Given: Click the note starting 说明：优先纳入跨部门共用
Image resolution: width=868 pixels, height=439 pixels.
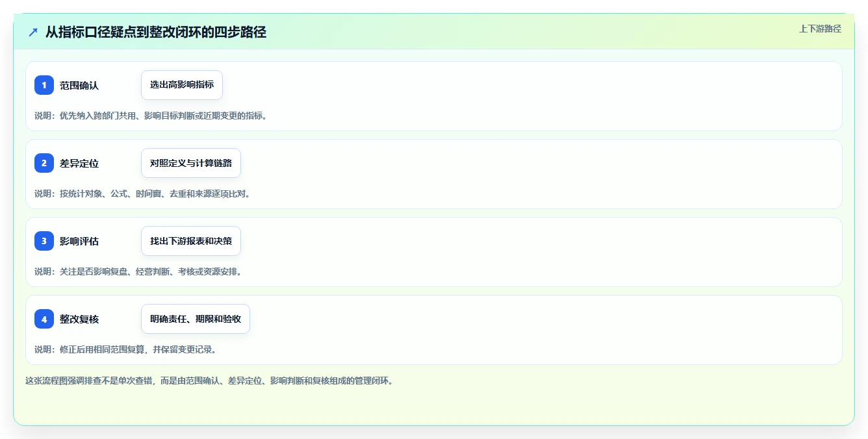Looking at the screenshot, I should point(151,116).
